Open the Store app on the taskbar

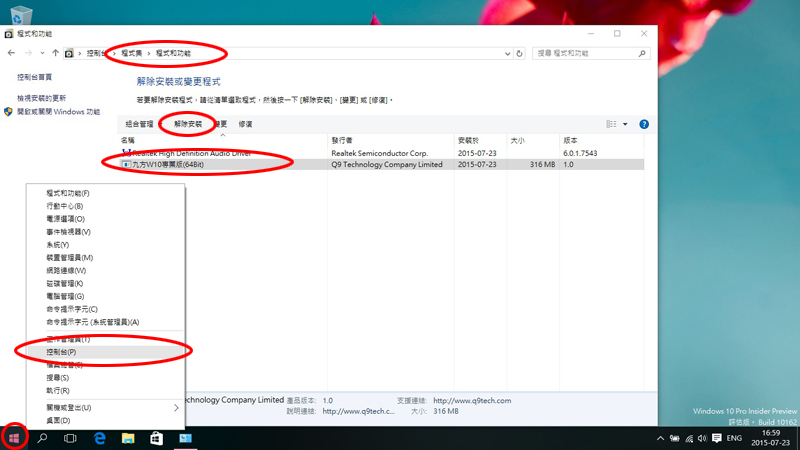(x=157, y=438)
